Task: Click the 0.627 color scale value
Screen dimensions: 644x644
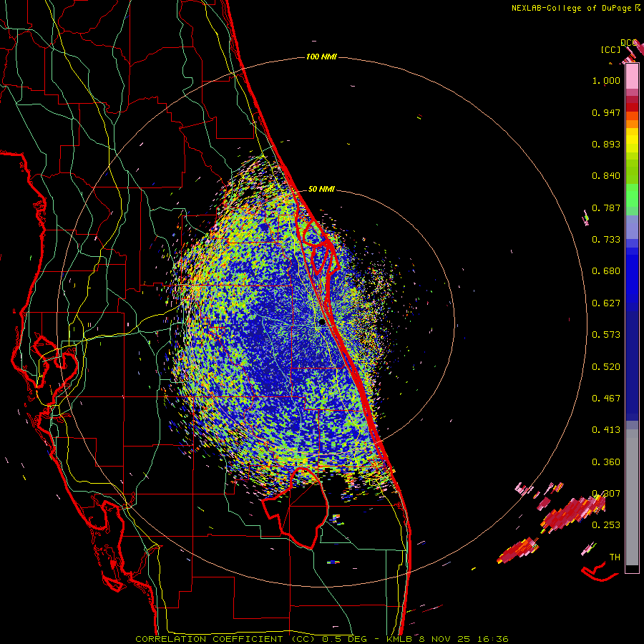Action: (x=606, y=303)
